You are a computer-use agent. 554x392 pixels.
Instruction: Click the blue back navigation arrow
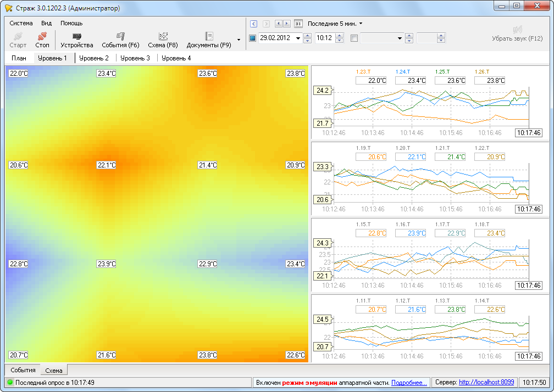(254, 24)
